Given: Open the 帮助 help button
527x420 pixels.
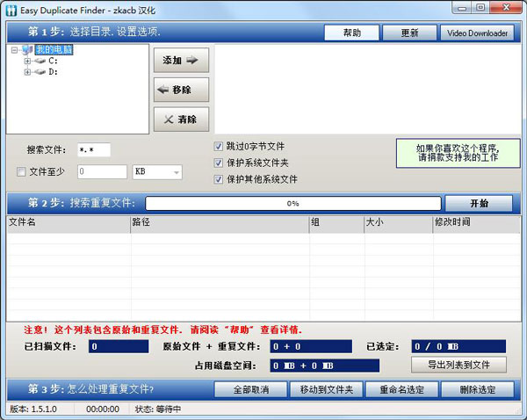Looking at the screenshot, I should [351, 33].
